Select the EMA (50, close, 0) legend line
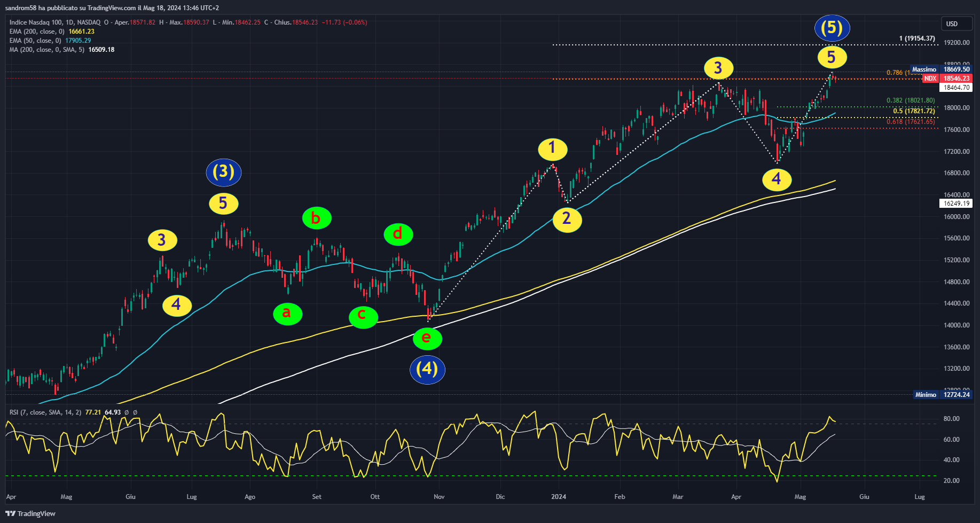The height and width of the screenshot is (523, 980). click(50, 41)
